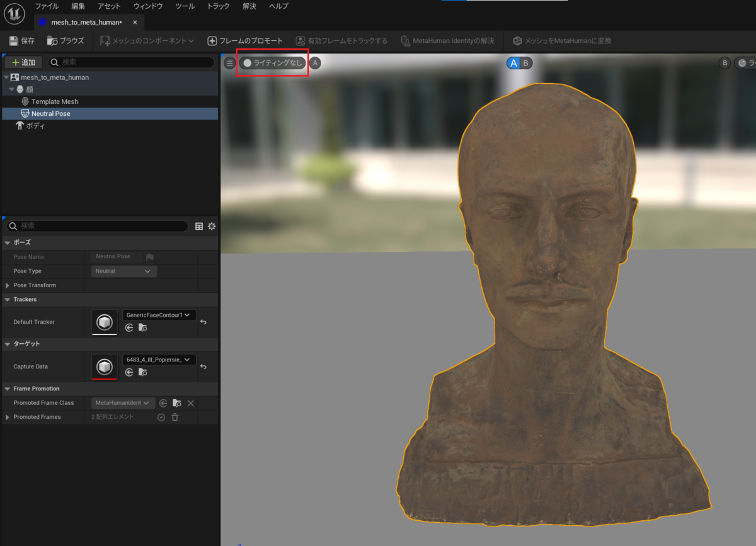Click the ボディ body icon
This screenshot has width=756, height=546.
(x=20, y=126)
